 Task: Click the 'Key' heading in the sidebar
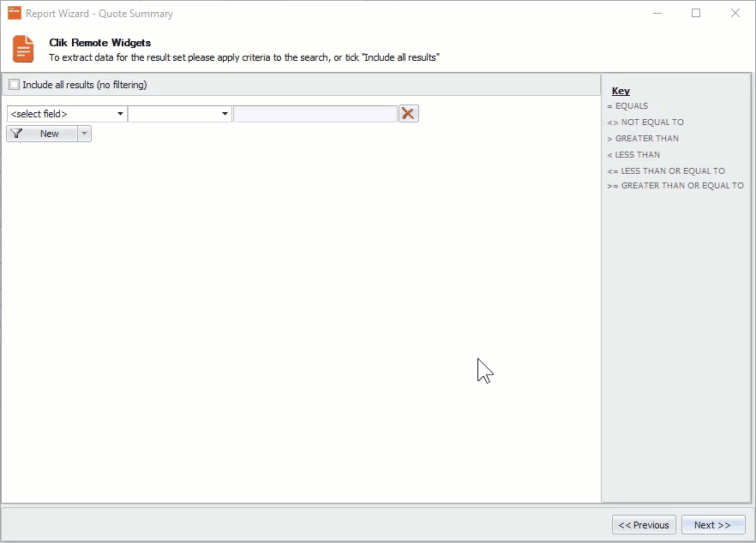point(621,91)
